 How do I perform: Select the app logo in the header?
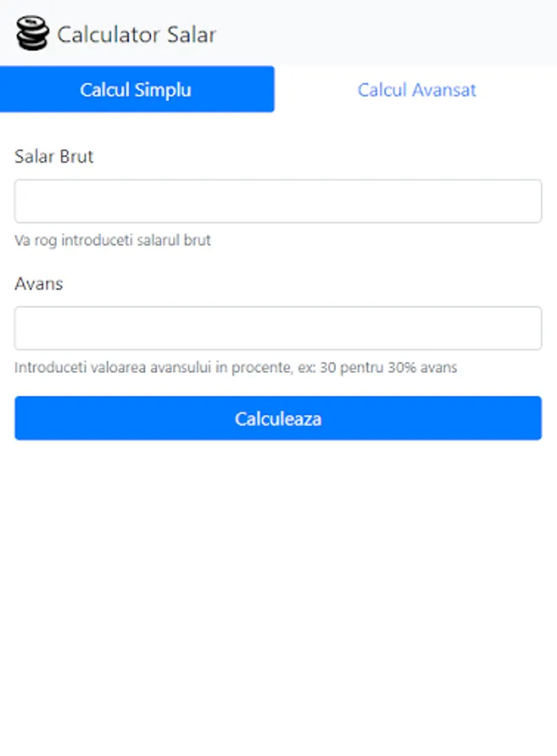coord(32,34)
